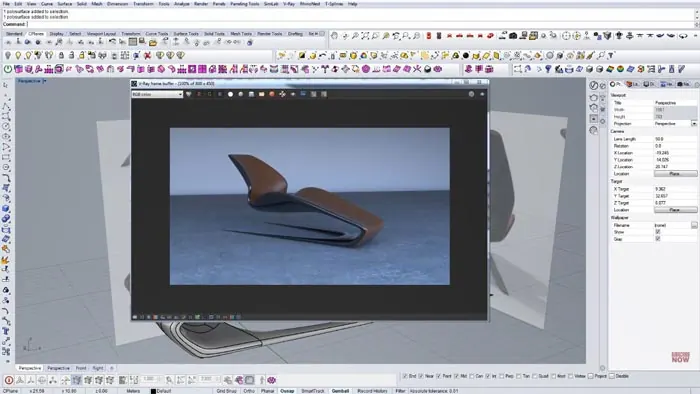Click Record History in status bar
This screenshot has height=394, width=700.
372,391
